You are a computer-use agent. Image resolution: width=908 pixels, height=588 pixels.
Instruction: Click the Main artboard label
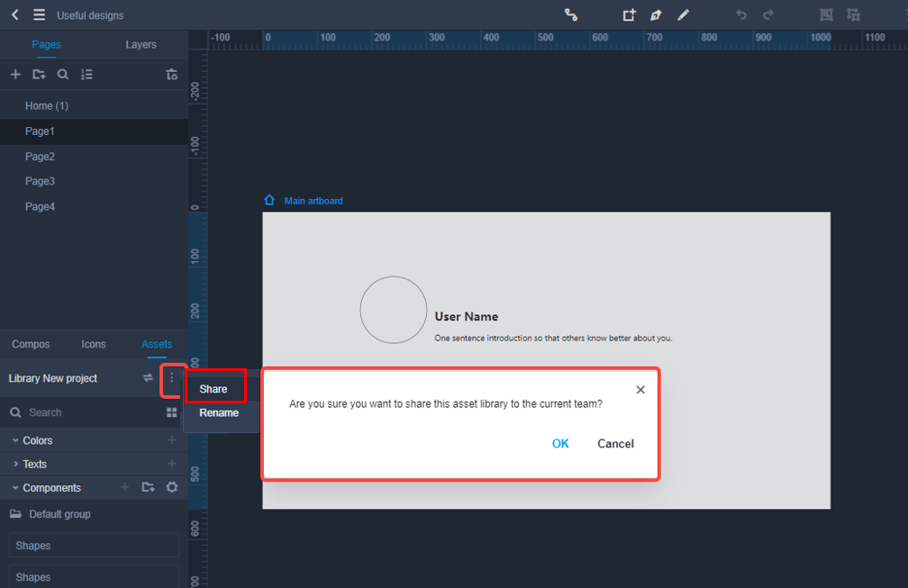pyautogui.click(x=313, y=201)
